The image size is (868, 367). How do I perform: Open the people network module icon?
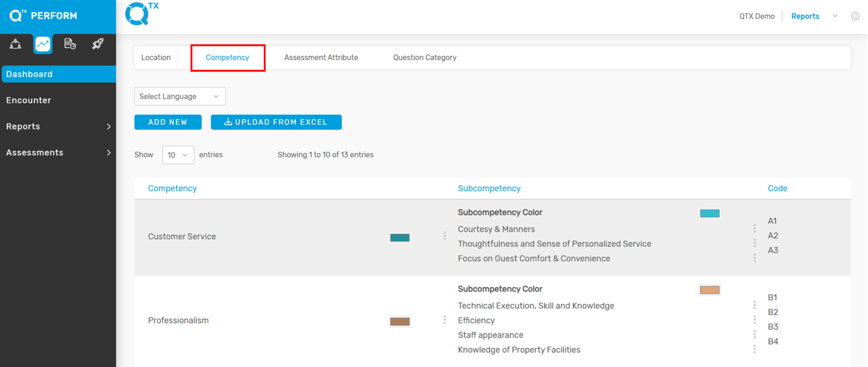tap(16, 44)
